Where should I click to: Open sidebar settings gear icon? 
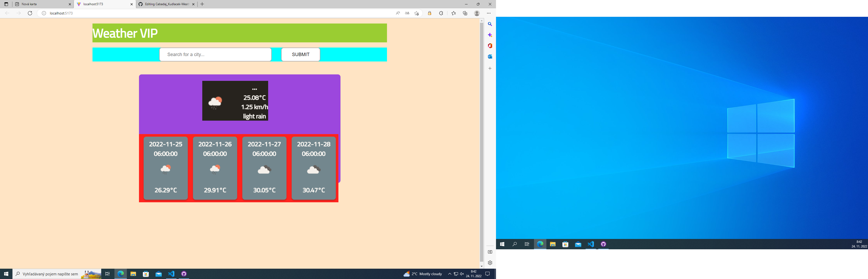tap(490, 263)
